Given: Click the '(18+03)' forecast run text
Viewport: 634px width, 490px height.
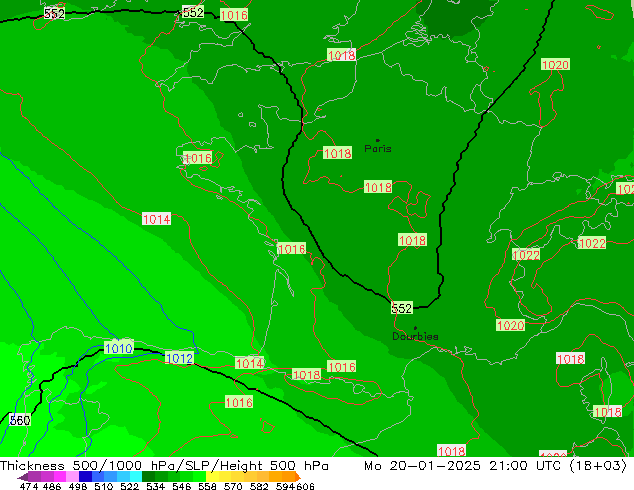Looking at the screenshot, I should click(598, 466).
